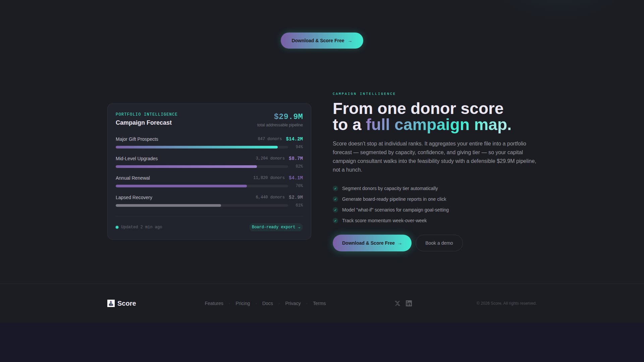
Task: Click the Annual Renewal progress bar
Action: [x=202, y=186]
